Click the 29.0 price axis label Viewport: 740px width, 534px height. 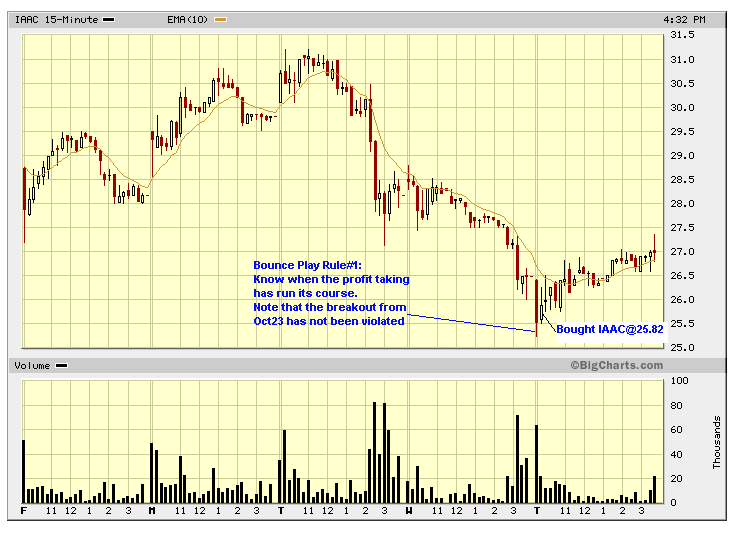[682, 156]
